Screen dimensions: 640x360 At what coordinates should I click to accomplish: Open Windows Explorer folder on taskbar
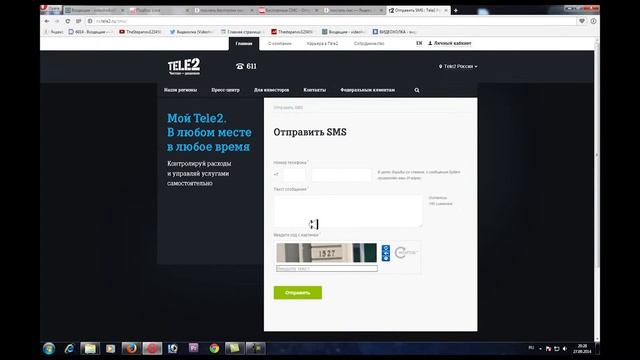coord(90,349)
